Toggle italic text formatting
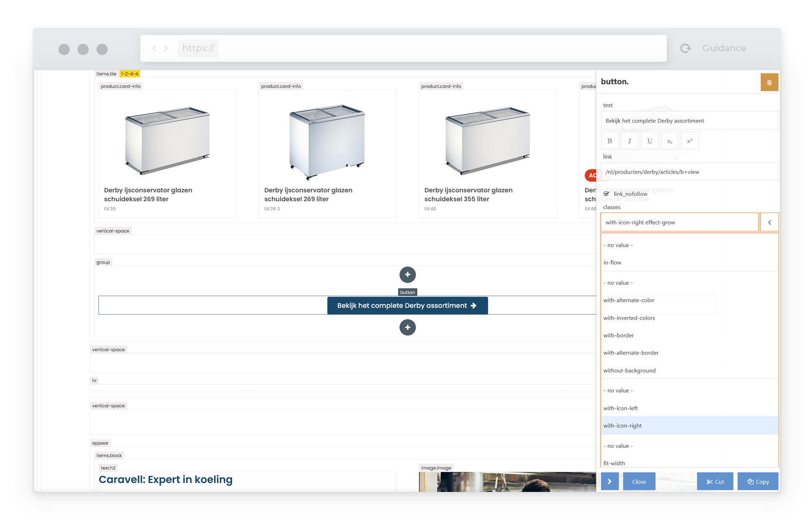Viewport: 812px width, 527px height. 630,141
